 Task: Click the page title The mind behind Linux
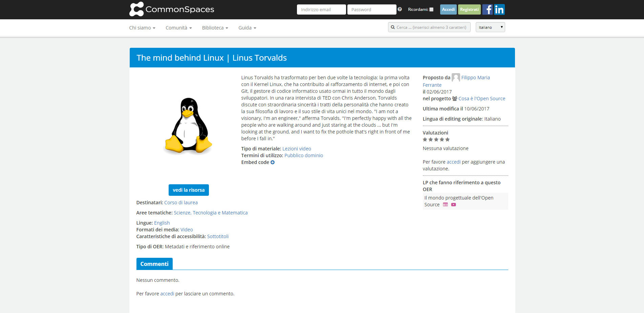click(x=212, y=58)
